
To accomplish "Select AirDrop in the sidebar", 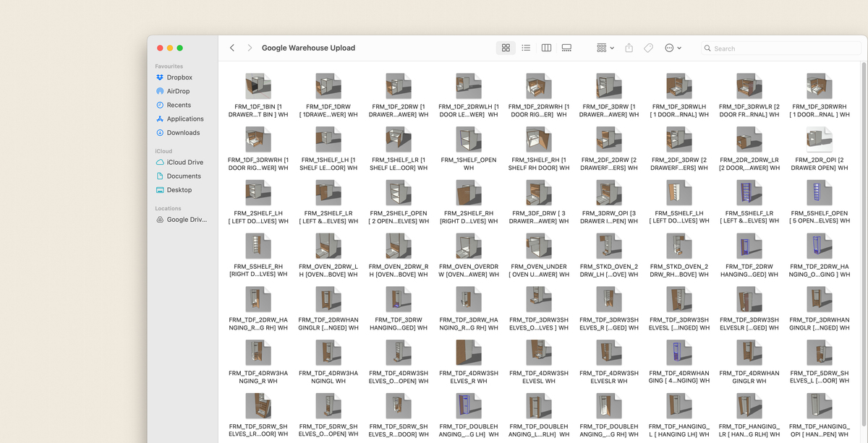I will click(178, 91).
